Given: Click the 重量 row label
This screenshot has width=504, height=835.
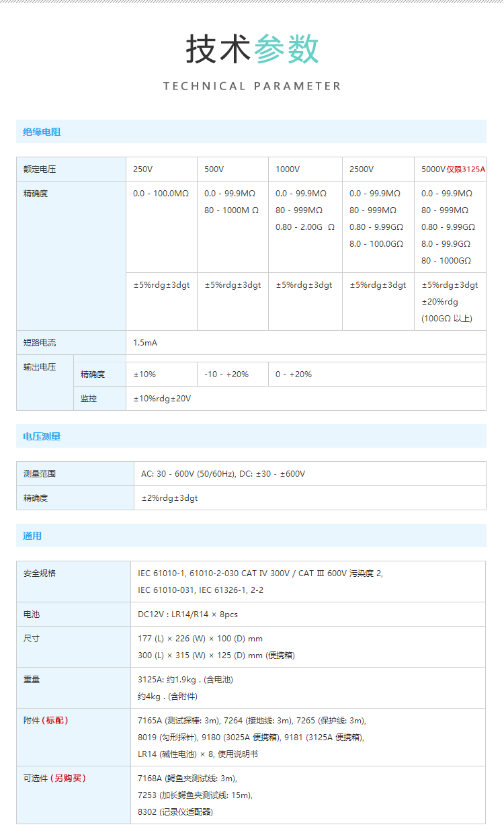Looking at the screenshot, I should pos(32,680).
